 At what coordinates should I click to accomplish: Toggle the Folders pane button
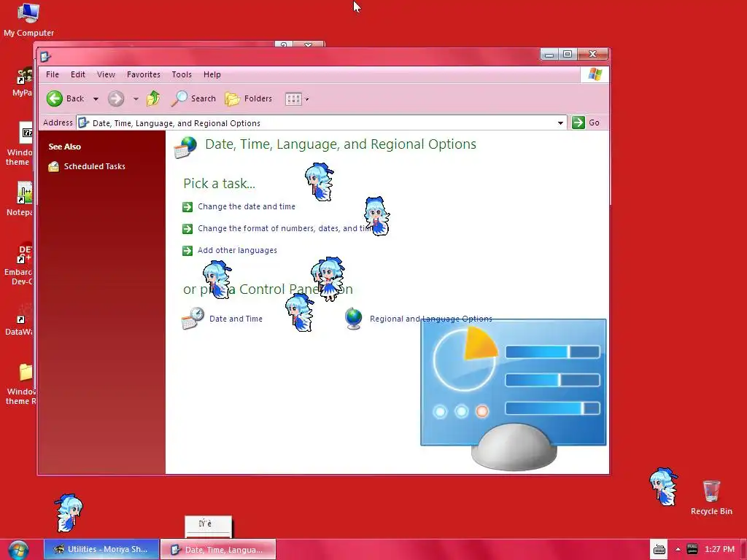pyautogui.click(x=248, y=98)
